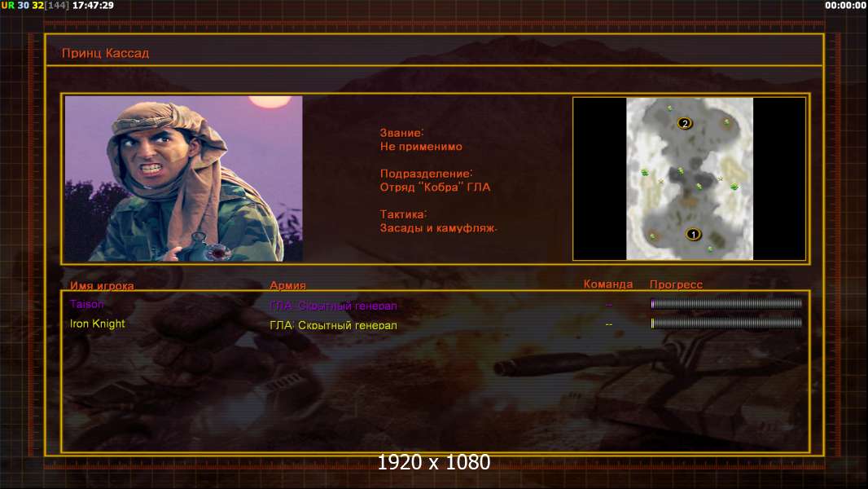Click Iron Knight's team value dashes

(x=609, y=324)
